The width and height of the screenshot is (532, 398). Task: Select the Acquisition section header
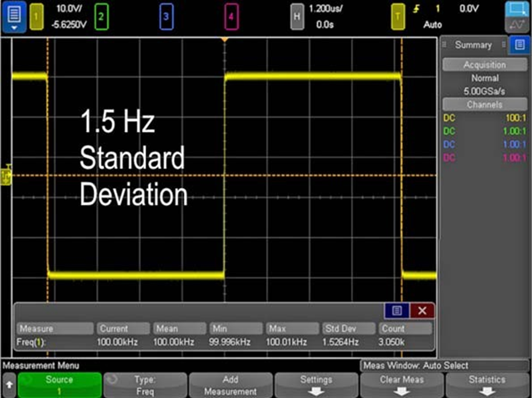pos(485,65)
